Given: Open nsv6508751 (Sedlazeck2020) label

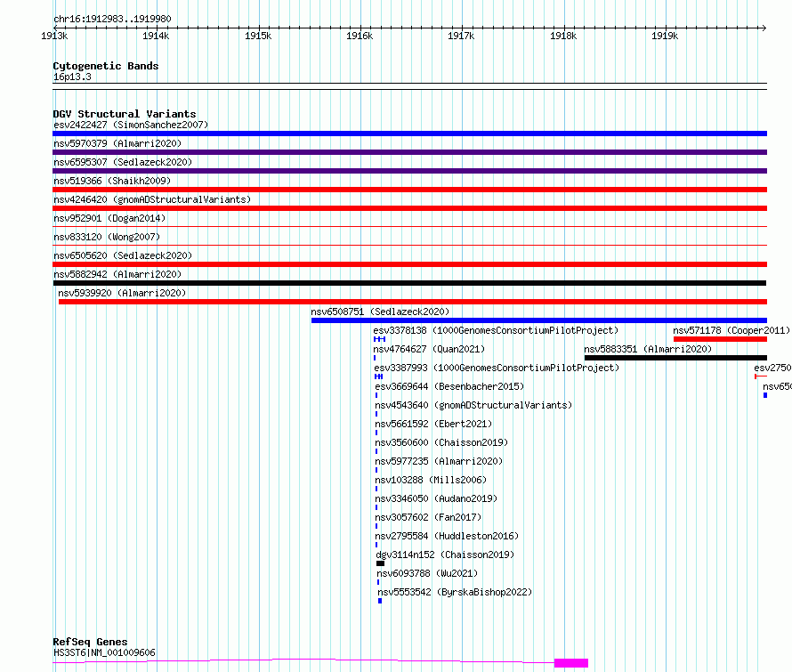Looking at the screenshot, I should point(380,312).
